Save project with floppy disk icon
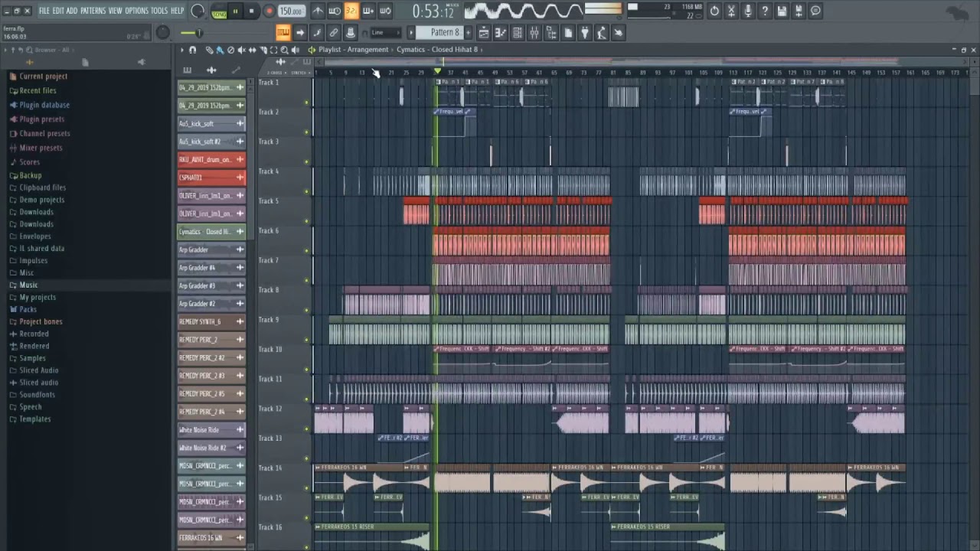This screenshot has height=551, width=980. pos(782,11)
